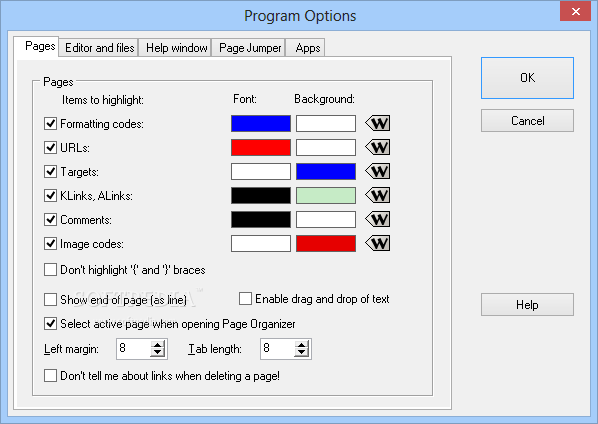The width and height of the screenshot is (598, 424).
Task: Check Show end of page (as line)
Action: 50,300
